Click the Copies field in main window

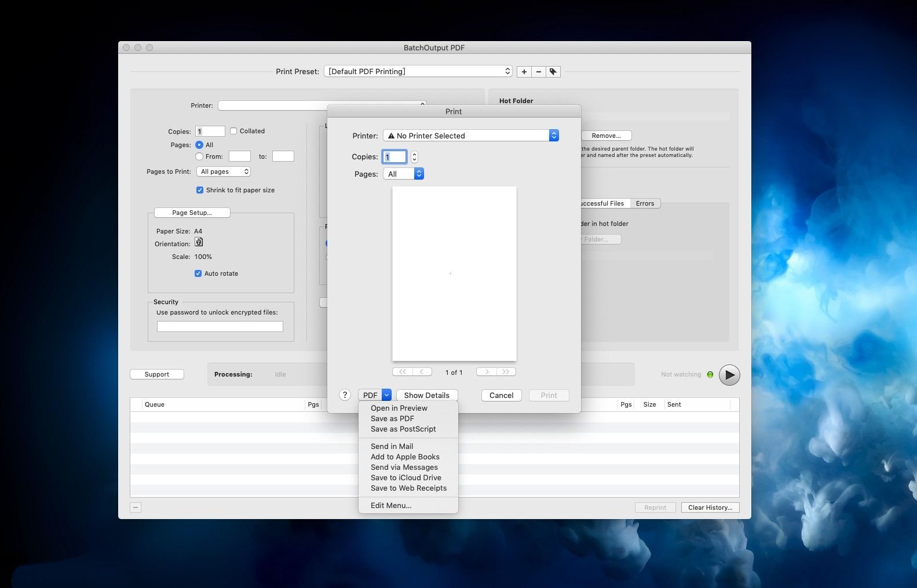pos(210,132)
